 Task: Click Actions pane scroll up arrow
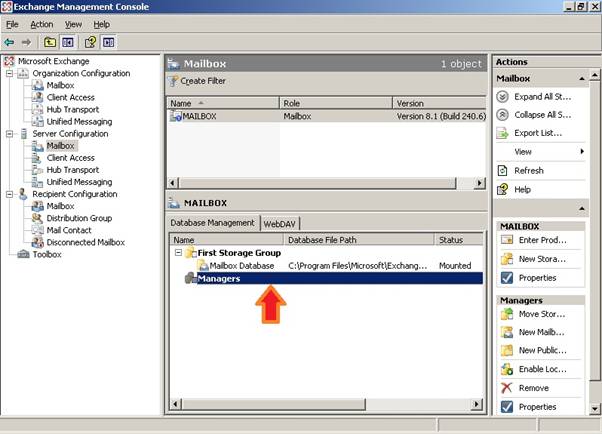coord(595,75)
